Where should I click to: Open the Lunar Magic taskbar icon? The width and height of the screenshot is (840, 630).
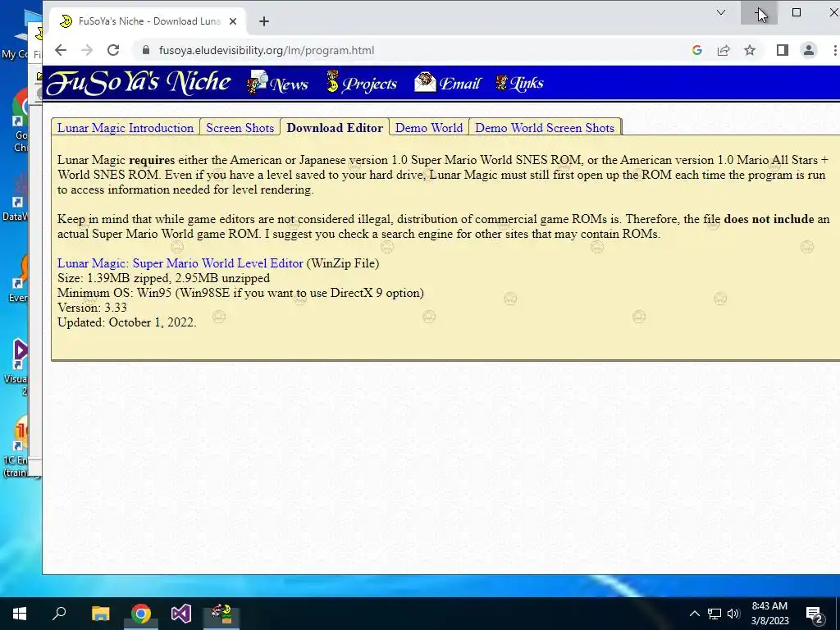click(x=221, y=614)
